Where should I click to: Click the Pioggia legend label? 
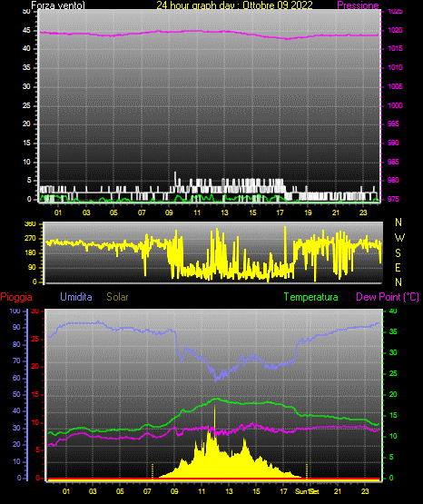pos(16,297)
